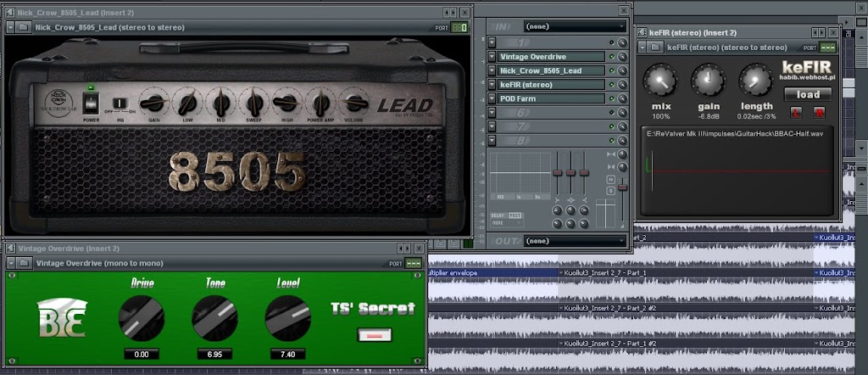Viewport: 868px width, 375px height.
Task: Select the keFIR (stereo) effect slot
Action: point(551,85)
